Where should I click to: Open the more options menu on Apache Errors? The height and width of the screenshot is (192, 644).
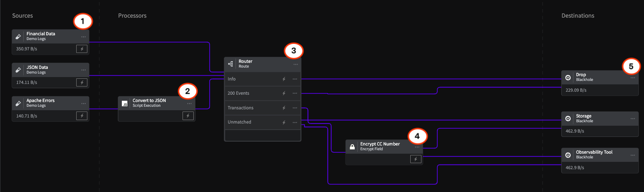[x=83, y=104]
